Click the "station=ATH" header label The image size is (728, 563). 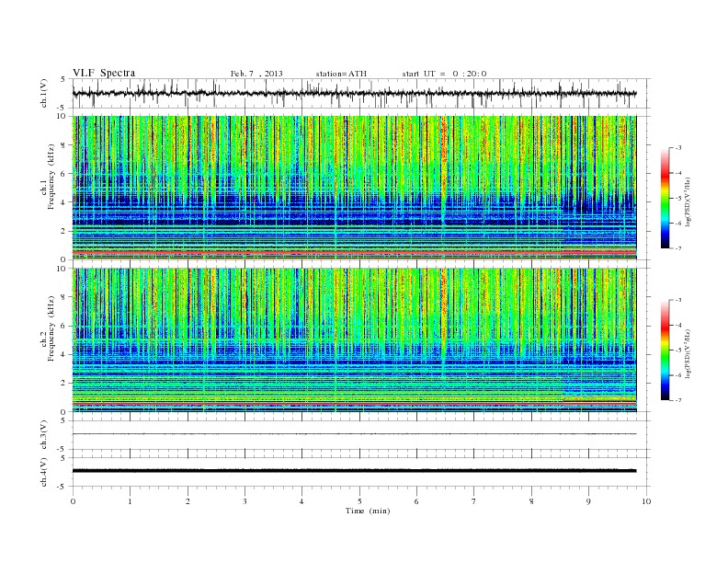(341, 74)
